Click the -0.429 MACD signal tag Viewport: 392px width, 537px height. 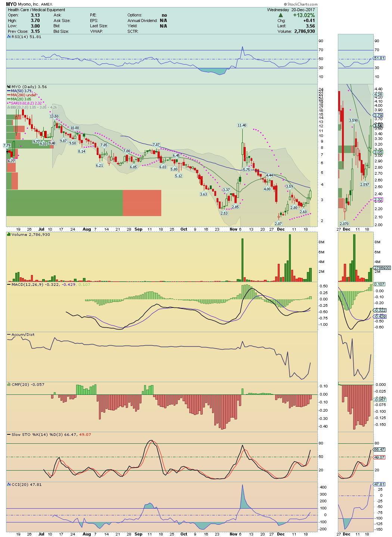point(380,316)
